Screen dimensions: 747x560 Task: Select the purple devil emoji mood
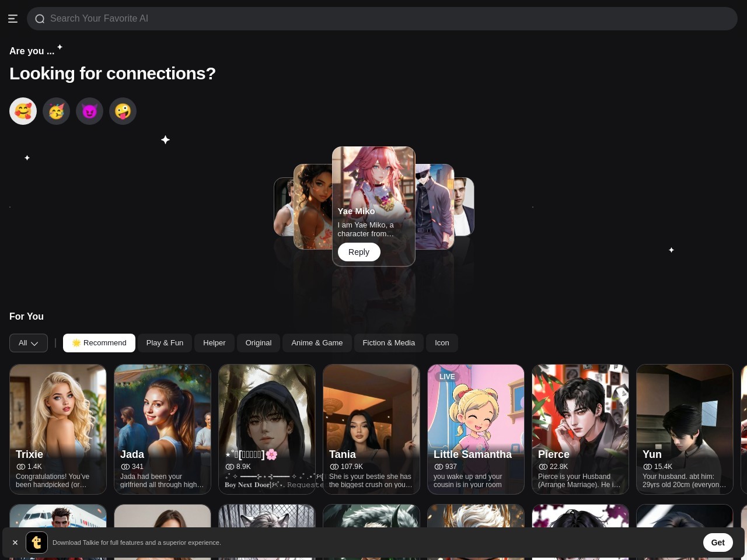point(89,111)
